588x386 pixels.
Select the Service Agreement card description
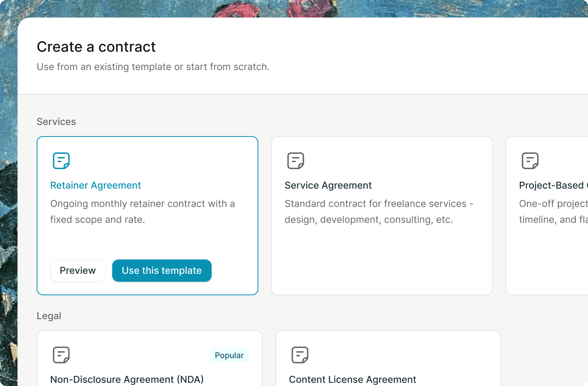tap(379, 212)
